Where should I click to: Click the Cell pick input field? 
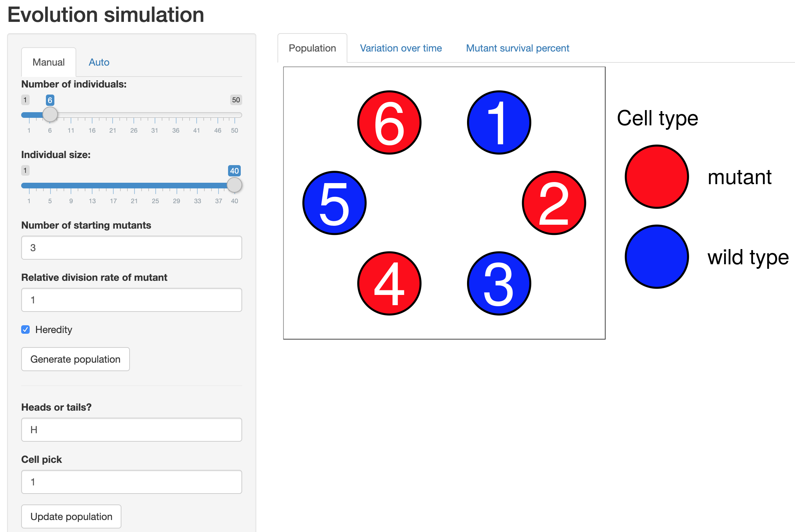pyautogui.click(x=131, y=482)
